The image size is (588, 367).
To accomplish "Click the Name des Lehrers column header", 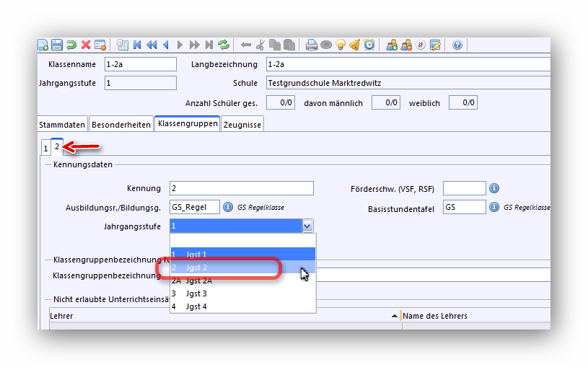I will (476, 316).
